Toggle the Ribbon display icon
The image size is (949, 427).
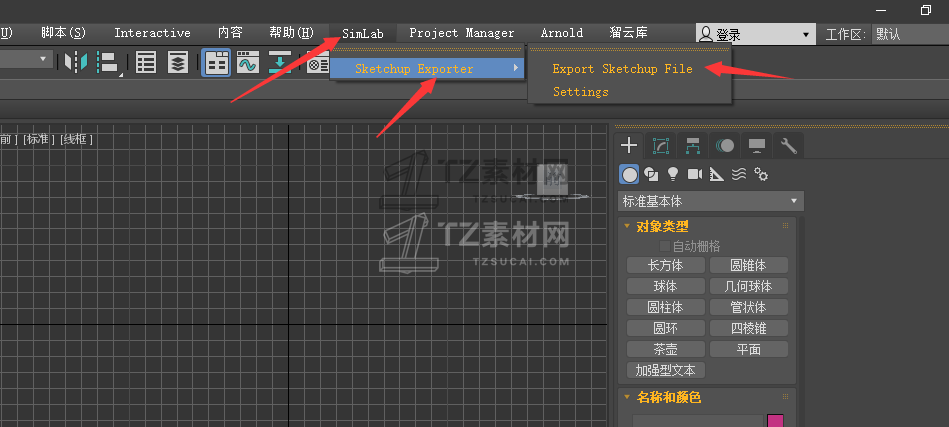(x=216, y=62)
